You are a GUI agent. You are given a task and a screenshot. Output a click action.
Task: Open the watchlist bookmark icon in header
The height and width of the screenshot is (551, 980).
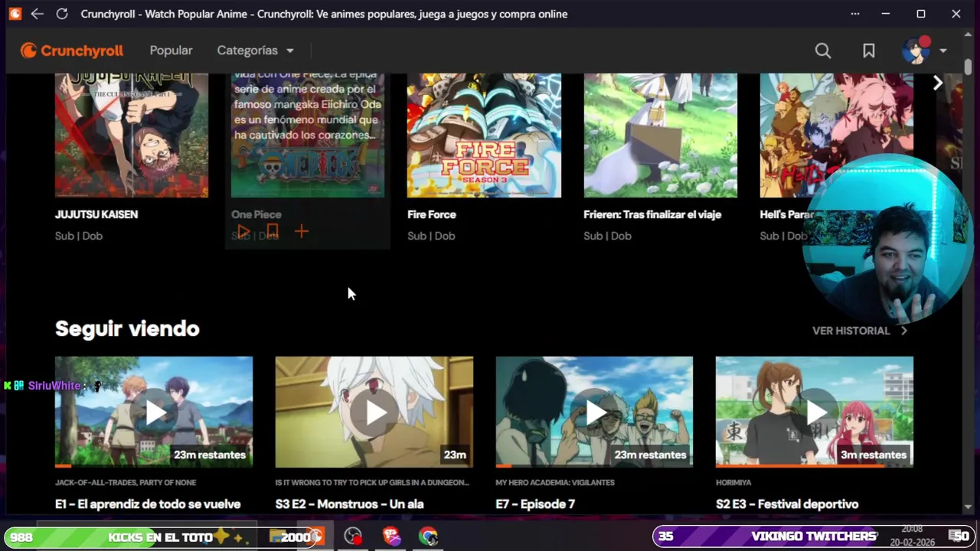click(869, 51)
